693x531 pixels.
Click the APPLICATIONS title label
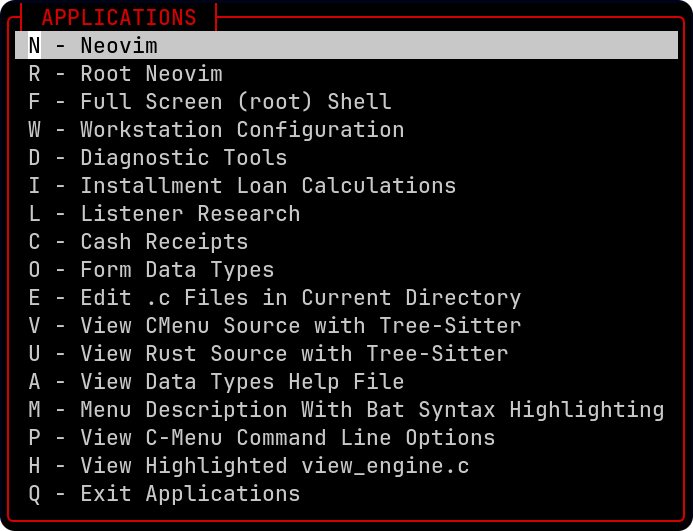click(x=119, y=18)
